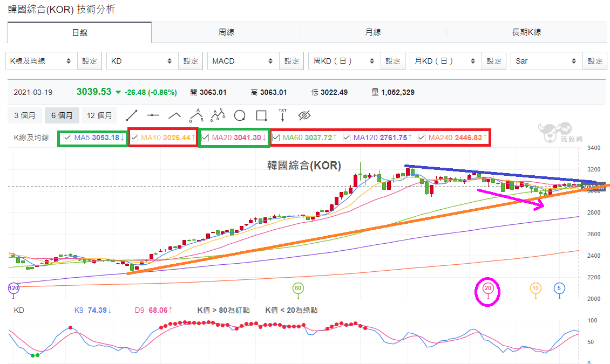Uncheck the MA60 moving average checkbox

[276, 138]
